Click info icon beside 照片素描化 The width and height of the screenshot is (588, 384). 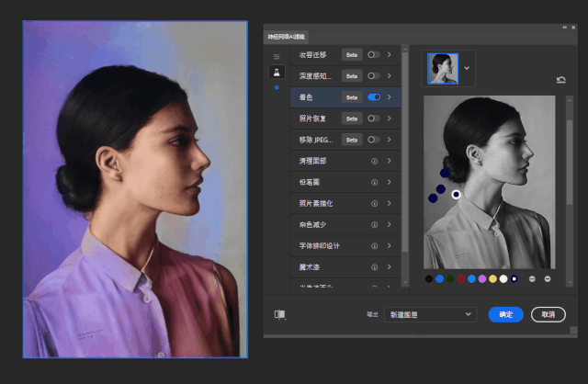[375, 203]
